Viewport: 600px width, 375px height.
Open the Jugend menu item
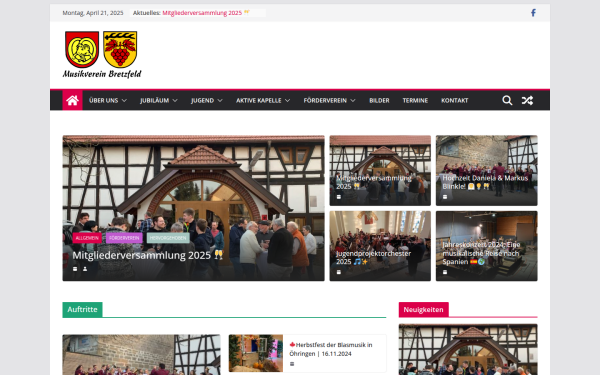(202, 100)
